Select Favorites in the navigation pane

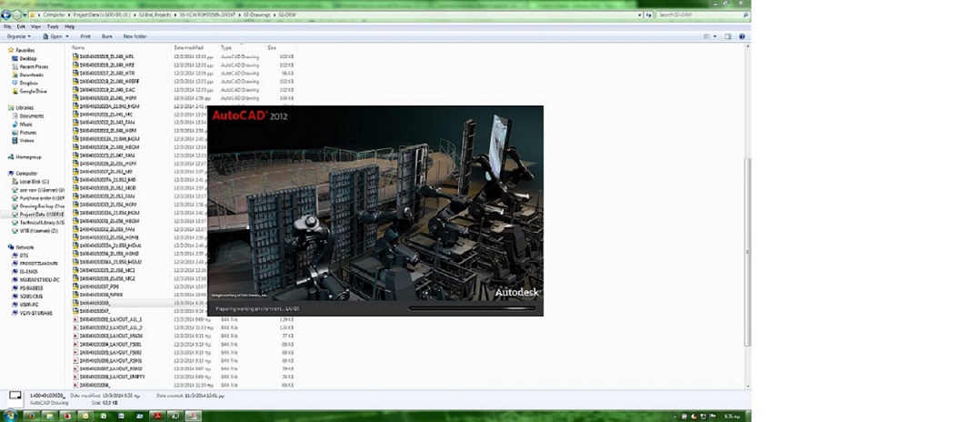[x=25, y=50]
